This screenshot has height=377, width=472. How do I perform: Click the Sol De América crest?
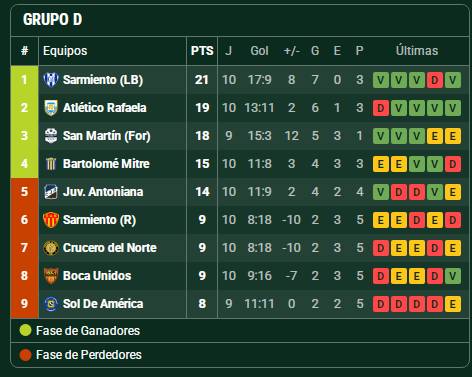(x=51, y=304)
